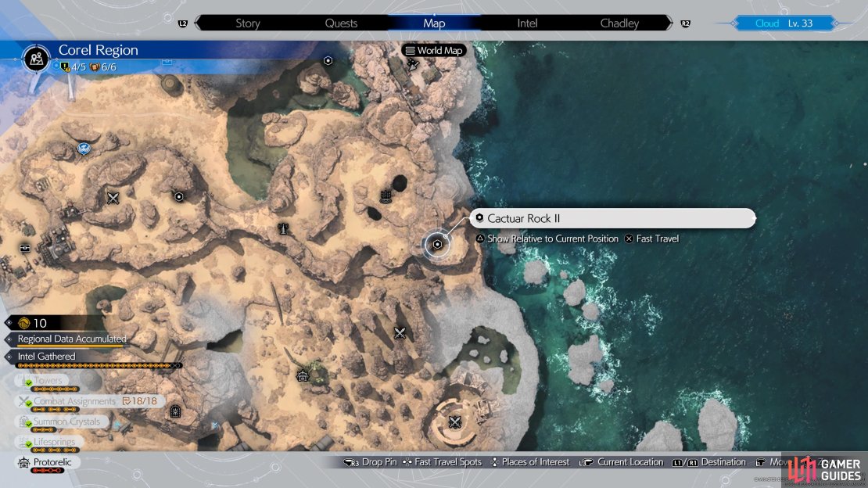Toggle the Summon Crystals completed entry
This screenshot has height=488, width=868.
pos(61,422)
